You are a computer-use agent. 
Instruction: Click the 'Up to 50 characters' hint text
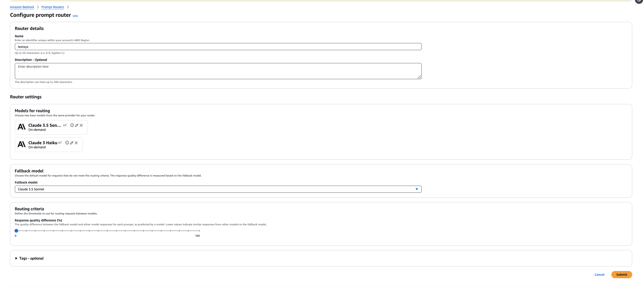coord(39,53)
